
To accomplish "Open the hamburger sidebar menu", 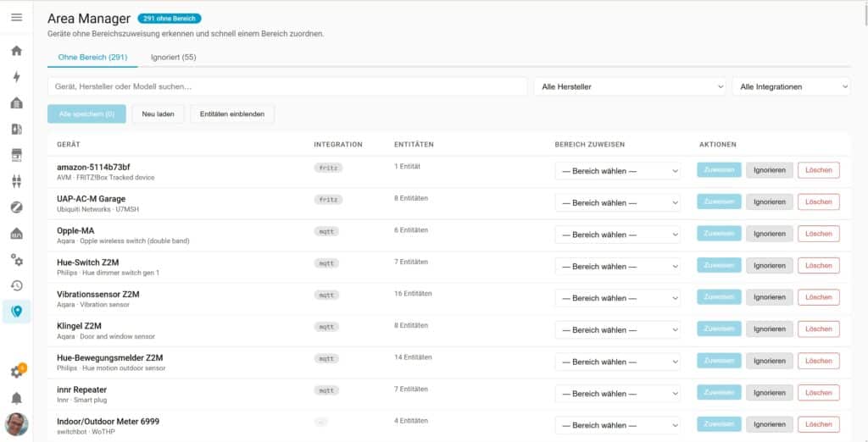I will pyautogui.click(x=17, y=17).
